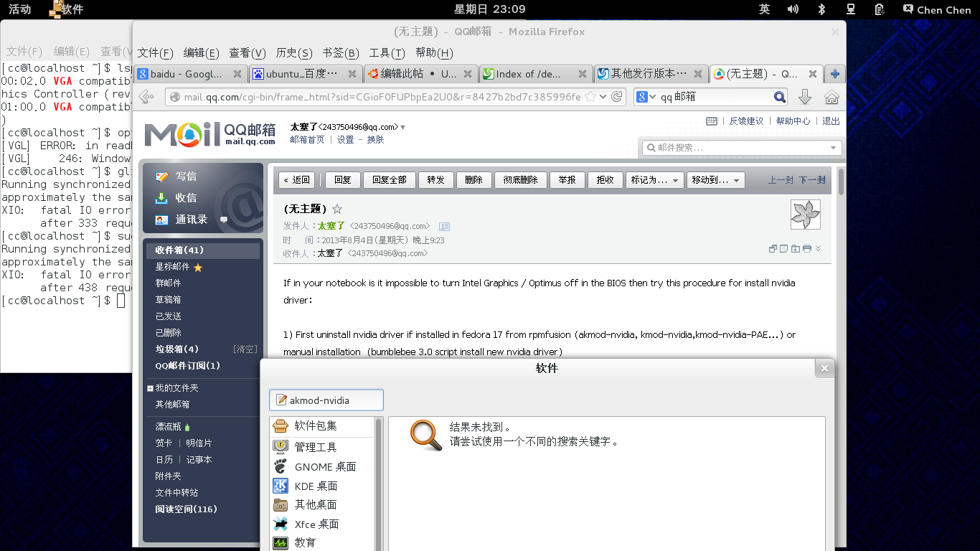Click the bookmark star in URL bar
Screen dimensions: 980x551
[x=590, y=97]
